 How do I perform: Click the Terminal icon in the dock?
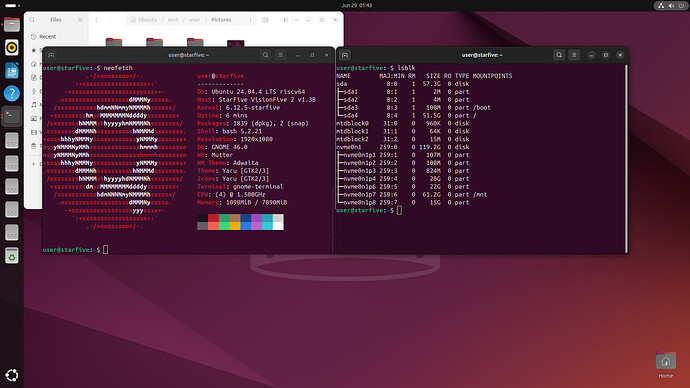point(12,116)
